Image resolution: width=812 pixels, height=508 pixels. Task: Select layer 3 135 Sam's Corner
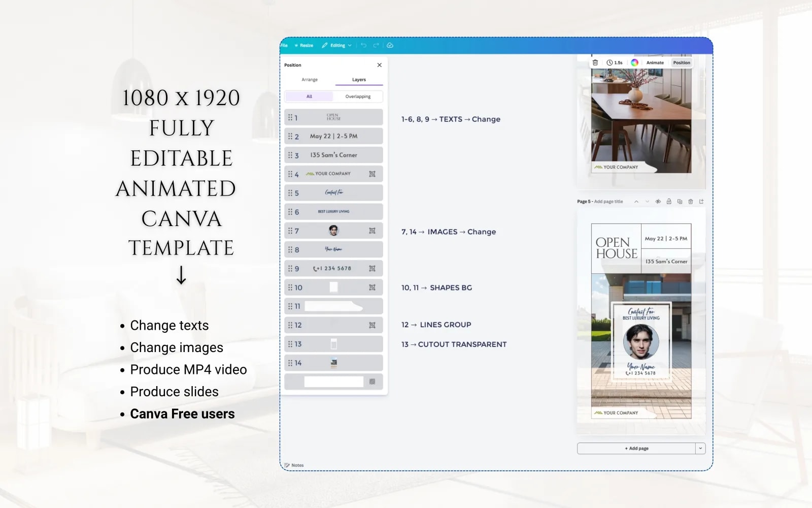click(x=333, y=155)
